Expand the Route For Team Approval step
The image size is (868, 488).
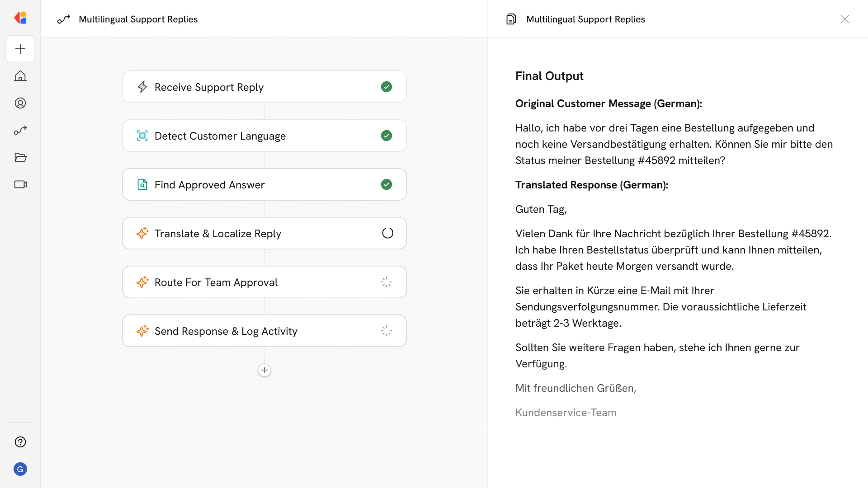pos(264,282)
